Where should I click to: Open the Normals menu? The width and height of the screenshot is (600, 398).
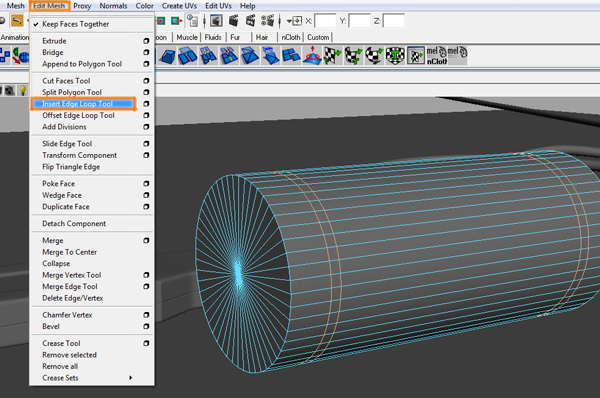(113, 6)
